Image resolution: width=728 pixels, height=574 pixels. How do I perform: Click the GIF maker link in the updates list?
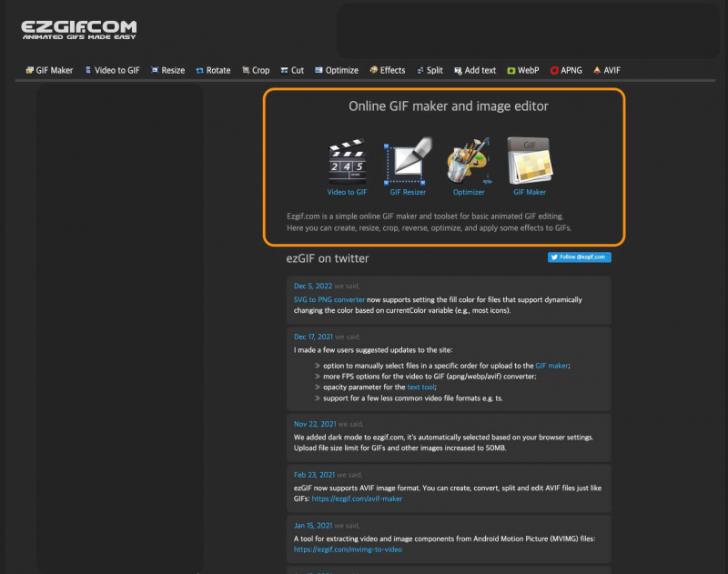[x=551, y=366]
